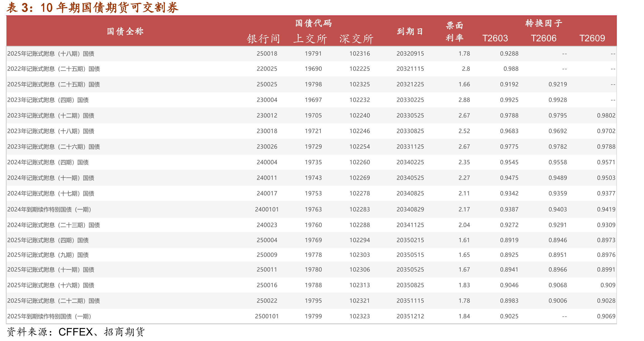Viewport: 644px width, 341px height.
Task: Select the bond name 2022年记账式附息（二十五期）国债
Action: 54,69
